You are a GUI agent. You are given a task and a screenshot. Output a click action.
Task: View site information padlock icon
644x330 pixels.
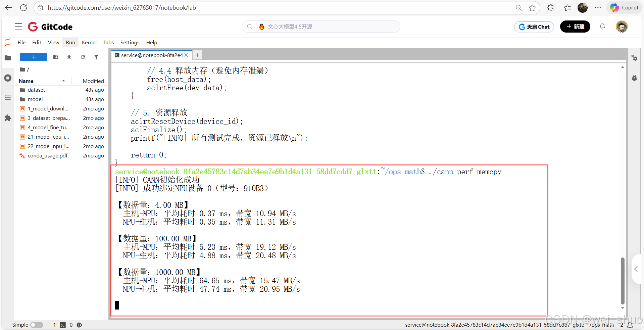(40, 7)
